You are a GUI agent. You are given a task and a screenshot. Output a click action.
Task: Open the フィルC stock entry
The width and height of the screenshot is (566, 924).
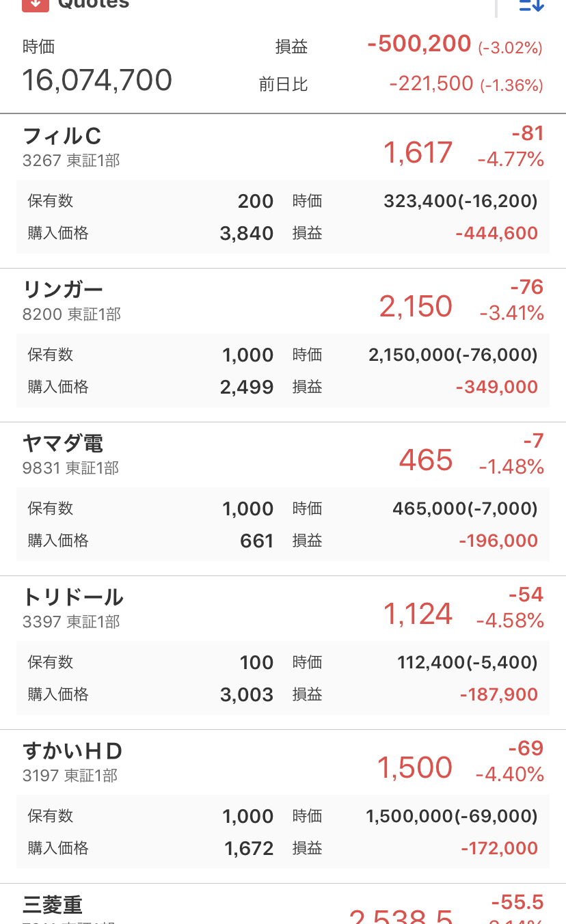tap(62, 137)
